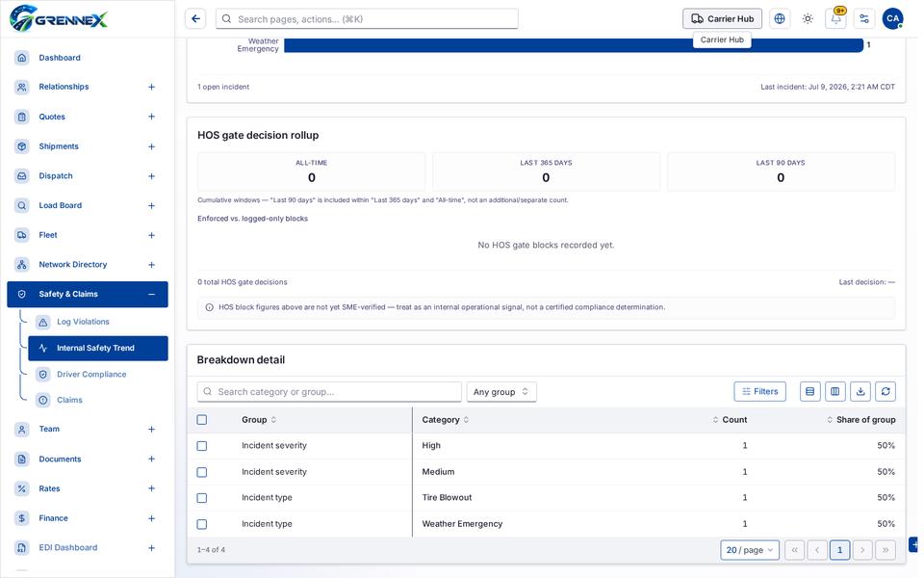Click the Grennex logo

59,18
